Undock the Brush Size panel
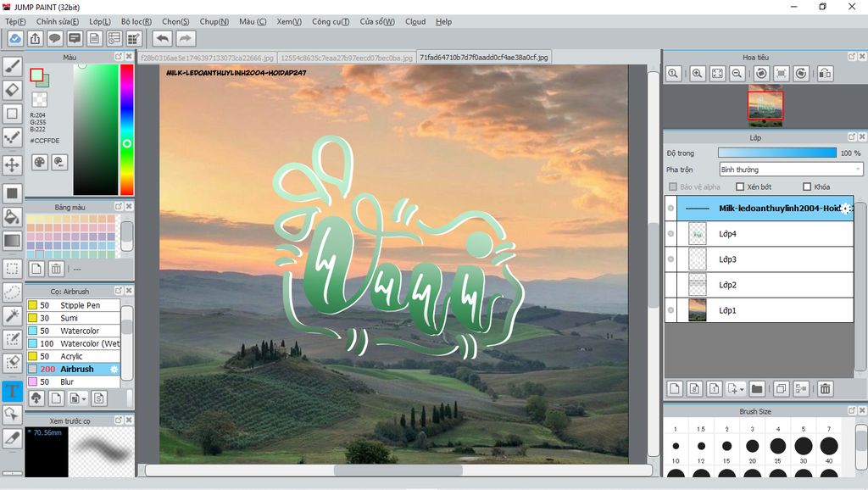 pos(852,410)
